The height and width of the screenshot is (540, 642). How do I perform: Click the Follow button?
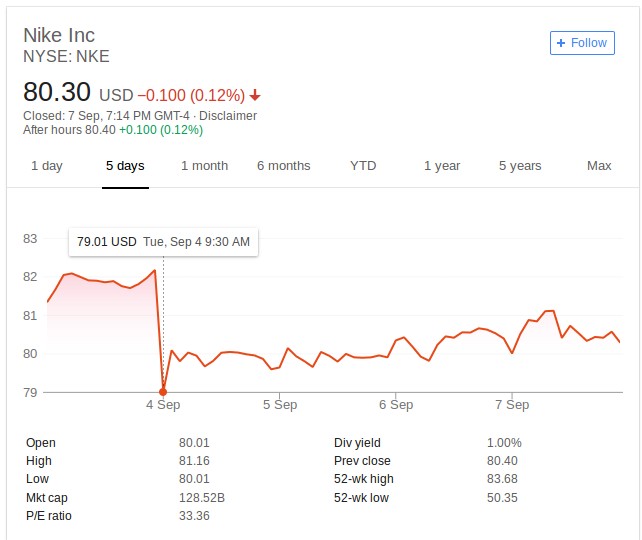click(x=581, y=43)
